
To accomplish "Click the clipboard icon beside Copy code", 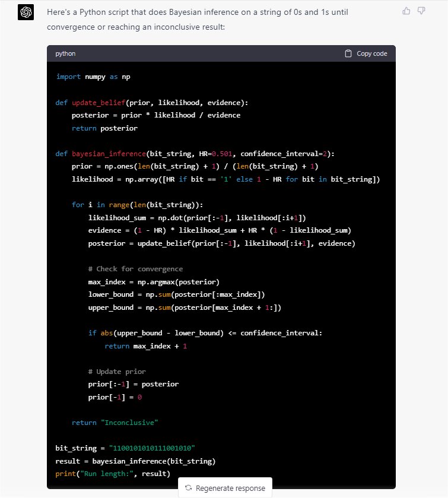I will 348,53.
